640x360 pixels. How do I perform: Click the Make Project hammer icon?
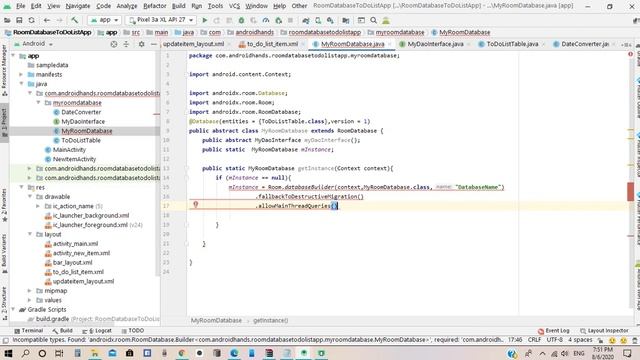[74, 20]
